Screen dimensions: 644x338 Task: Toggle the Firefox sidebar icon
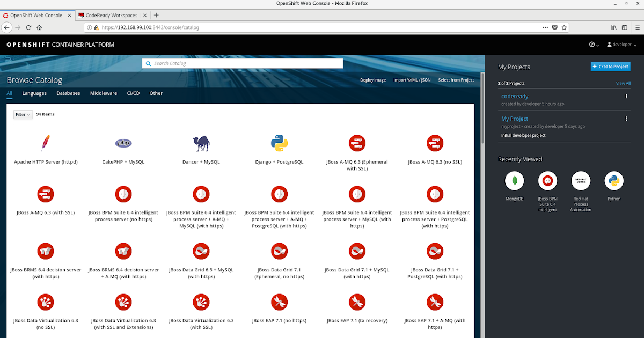click(625, 27)
